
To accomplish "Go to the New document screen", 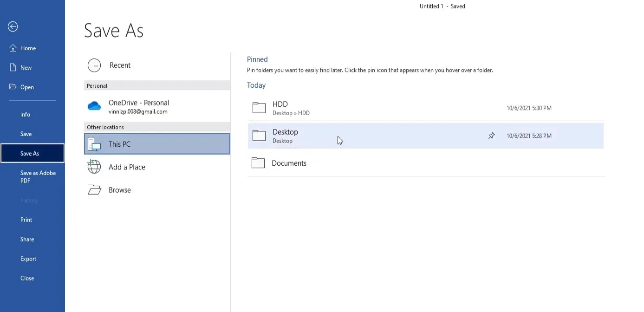I will point(26,67).
